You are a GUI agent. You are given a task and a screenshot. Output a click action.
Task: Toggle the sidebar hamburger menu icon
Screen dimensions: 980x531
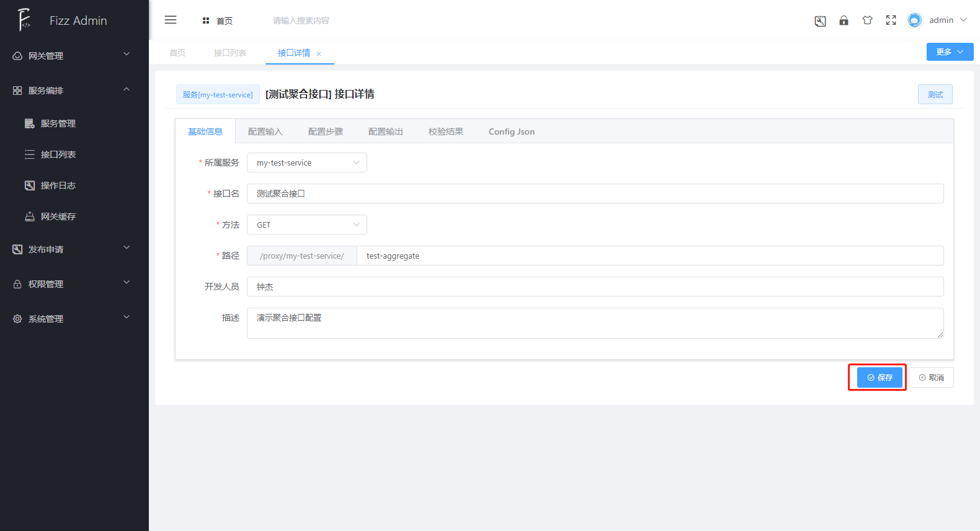point(171,20)
